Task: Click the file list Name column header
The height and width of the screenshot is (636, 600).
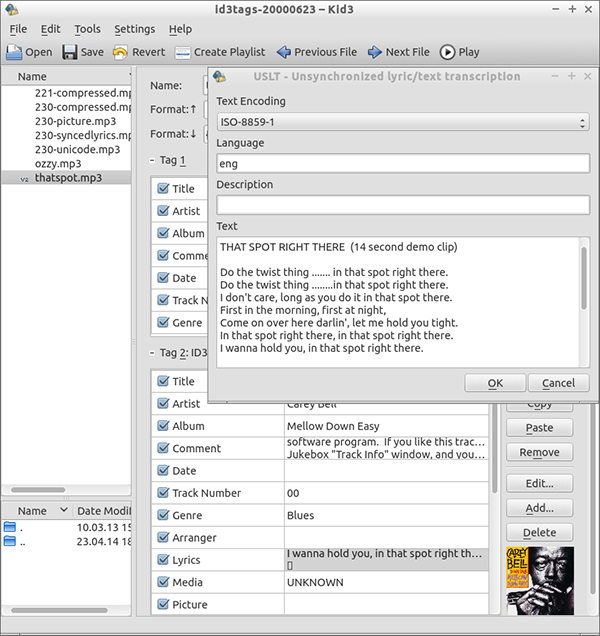Action: [67, 76]
